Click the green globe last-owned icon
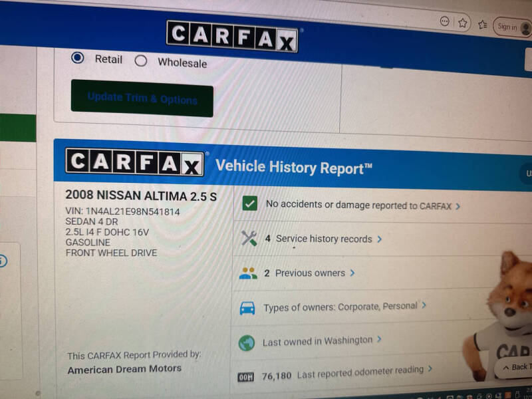The height and width of the screenshot is (399, 532). point(247,341)
